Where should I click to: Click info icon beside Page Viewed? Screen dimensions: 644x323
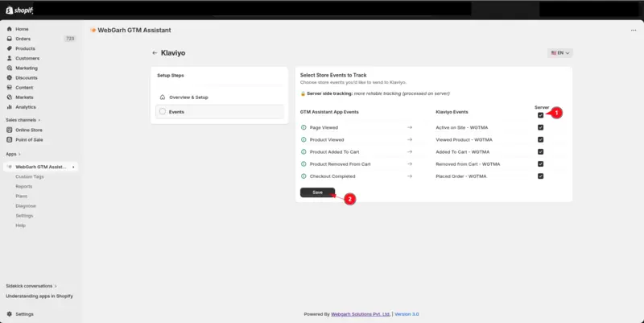pos(303,127)
